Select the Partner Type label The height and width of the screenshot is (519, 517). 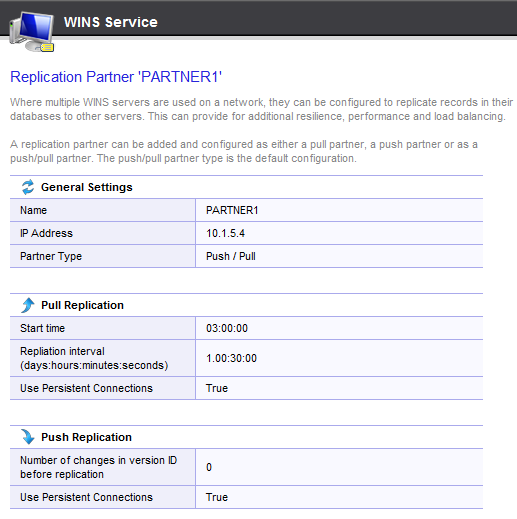[51, 256]
